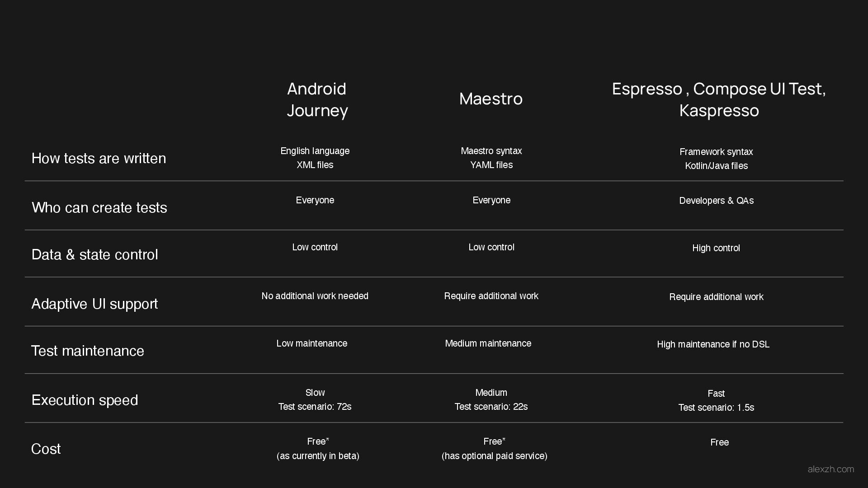
Task: Select the "Cost" row label
Action: [x=46, y=449]
